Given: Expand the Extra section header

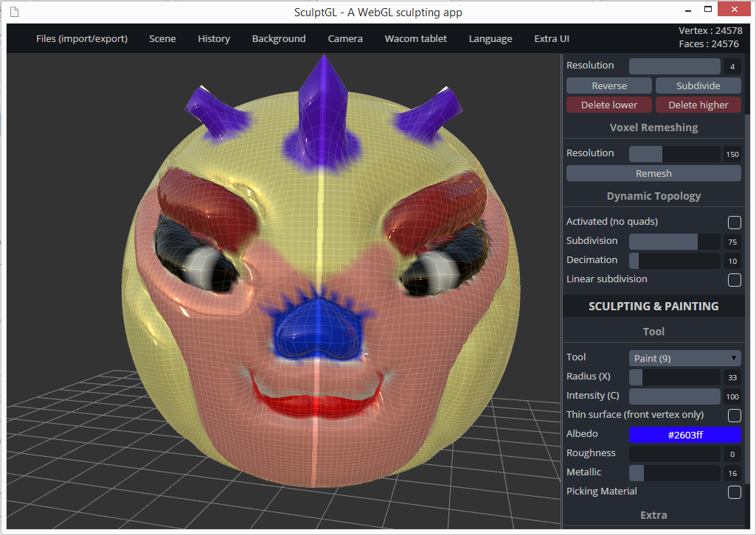Looking at the screenshot, I should pyautogui.click(x=653, y=515).
